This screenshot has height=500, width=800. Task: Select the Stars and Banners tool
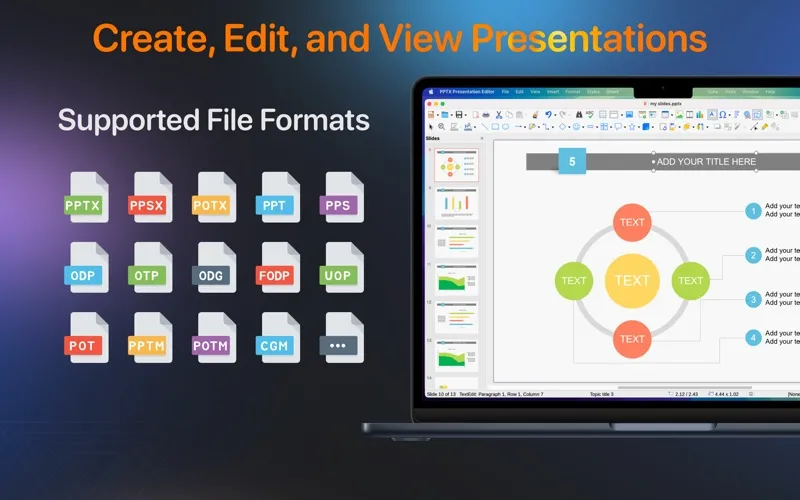(632, 127)
